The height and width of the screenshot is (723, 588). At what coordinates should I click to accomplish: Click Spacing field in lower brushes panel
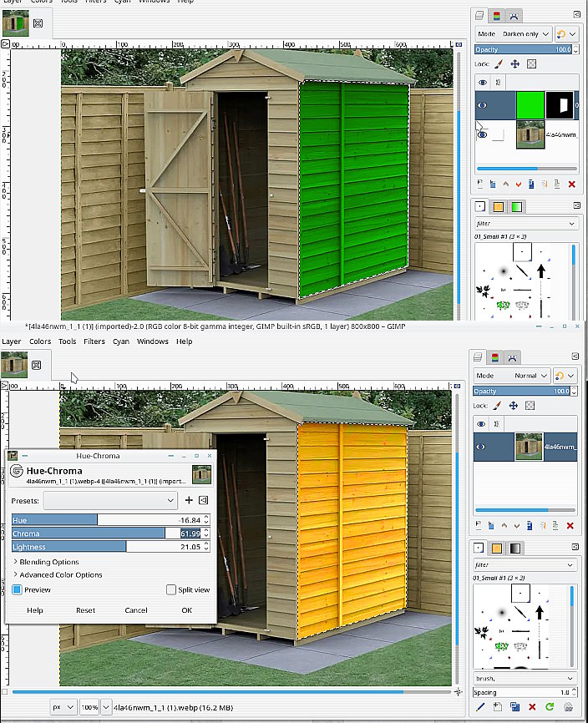521,692
